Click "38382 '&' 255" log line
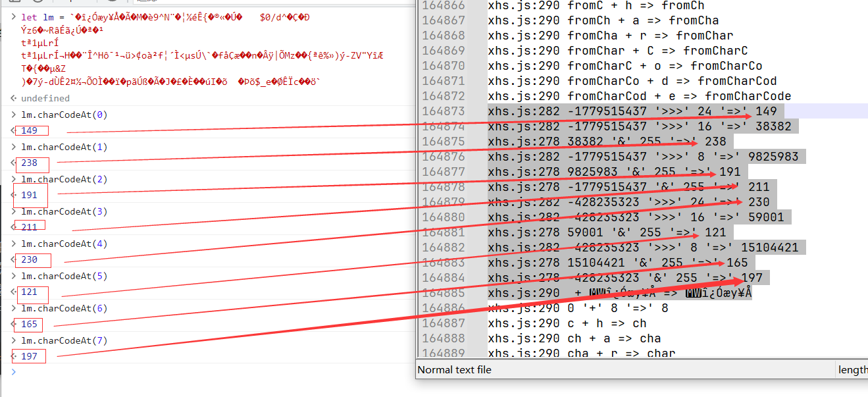This screenshot has width=868, height=397. pyautogui.click(x=607, y=142)
